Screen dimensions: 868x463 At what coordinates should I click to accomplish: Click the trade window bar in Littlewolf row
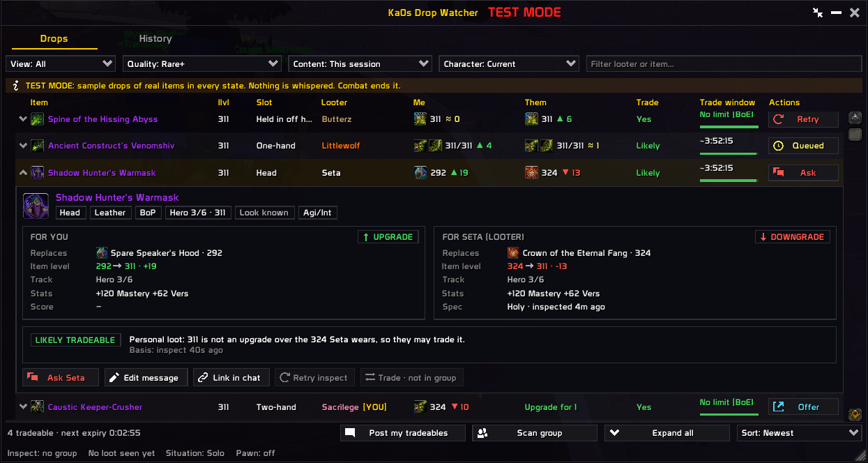(728, 153)
